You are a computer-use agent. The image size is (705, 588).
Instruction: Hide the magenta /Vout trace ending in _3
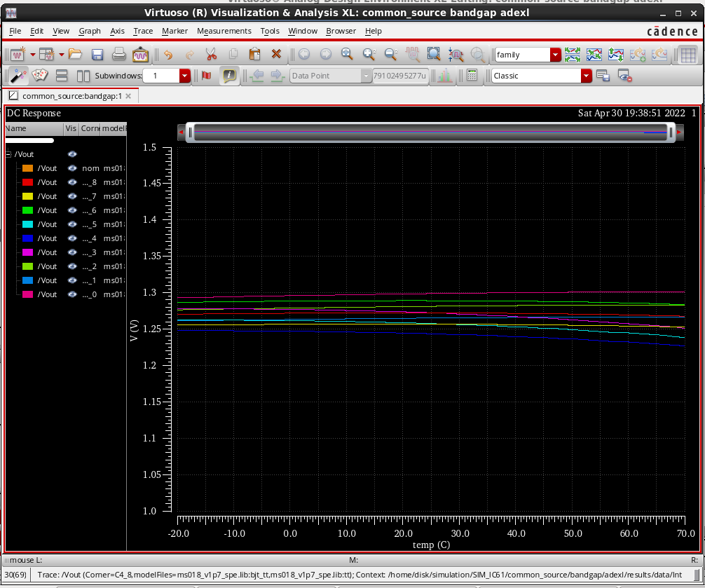pyautogui.click(x=71, y=252)
